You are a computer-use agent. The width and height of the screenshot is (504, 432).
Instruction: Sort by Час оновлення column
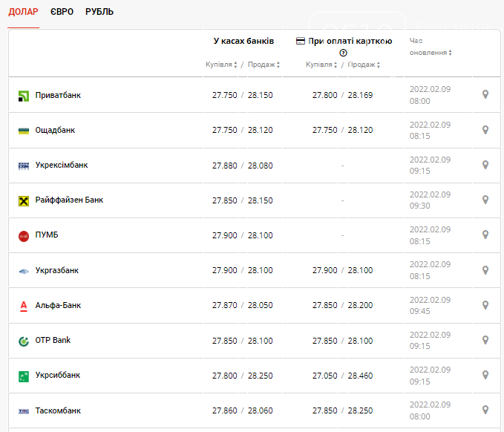pyautogui.click(x=431, y=47)
